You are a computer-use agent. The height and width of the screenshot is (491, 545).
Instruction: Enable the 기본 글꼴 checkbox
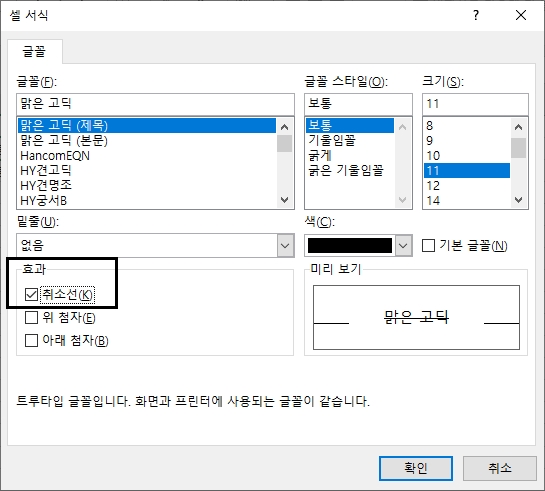[x=428, y=245]
